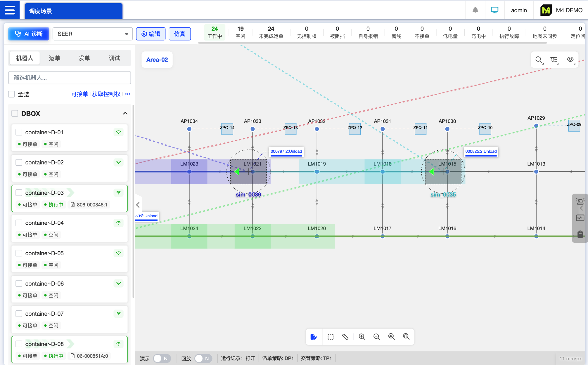Open the map search icon
This screenshot has height=365, width=588.
click(x=539, y=60)
